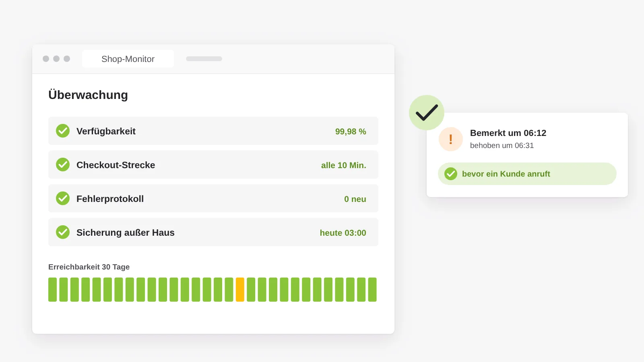
Task: Click the first gray window control dot
Action: tap(46, 59)
